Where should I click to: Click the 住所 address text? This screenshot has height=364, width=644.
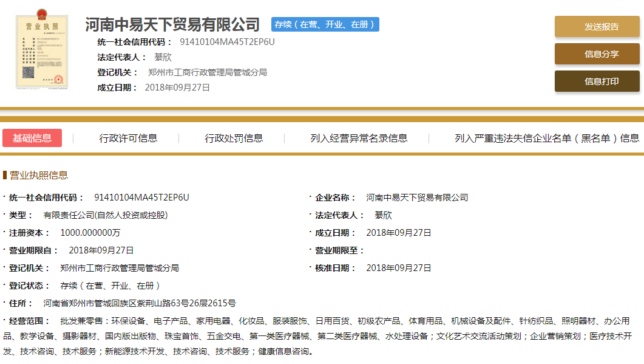[140, 303]
